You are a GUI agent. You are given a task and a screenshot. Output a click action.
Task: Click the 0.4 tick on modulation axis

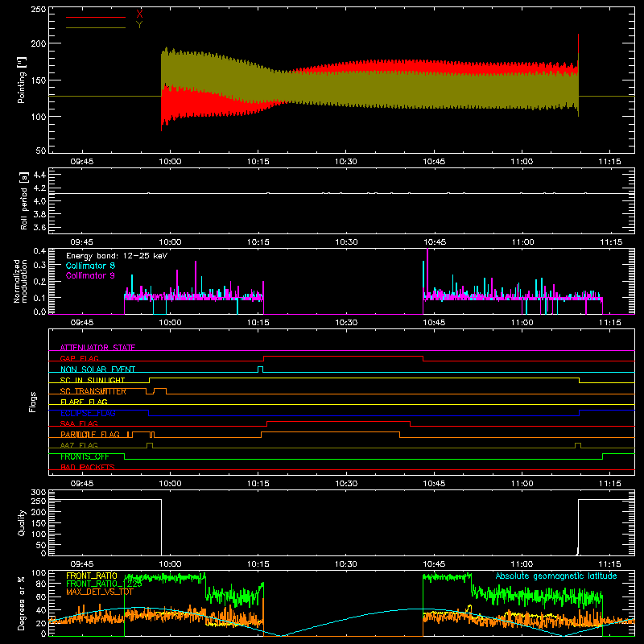point(39,251)
